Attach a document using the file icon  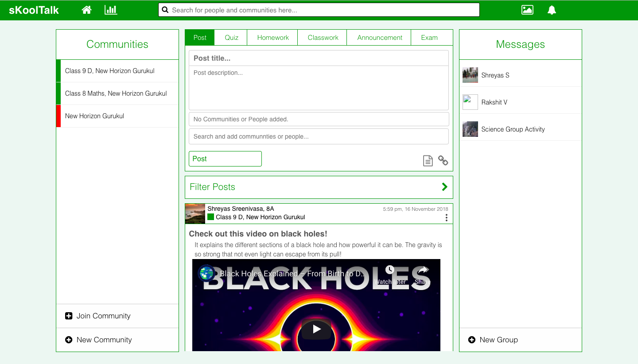tap(428, 161)
